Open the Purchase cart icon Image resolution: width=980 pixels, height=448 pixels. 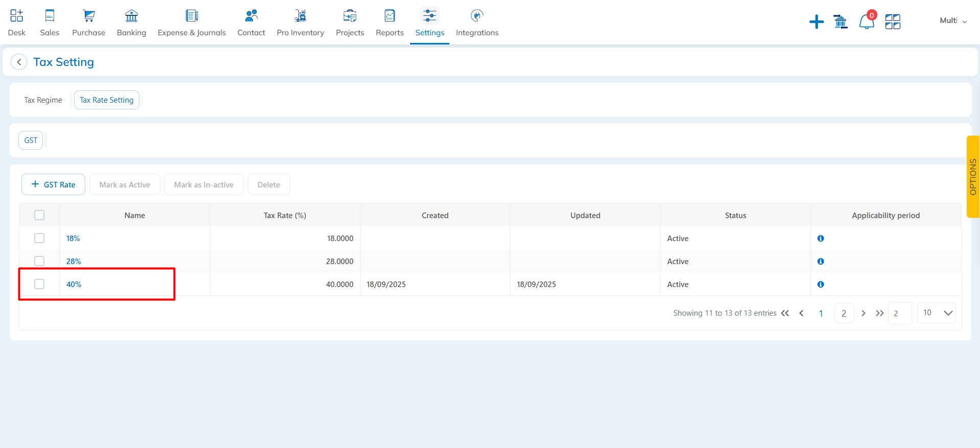88,16
